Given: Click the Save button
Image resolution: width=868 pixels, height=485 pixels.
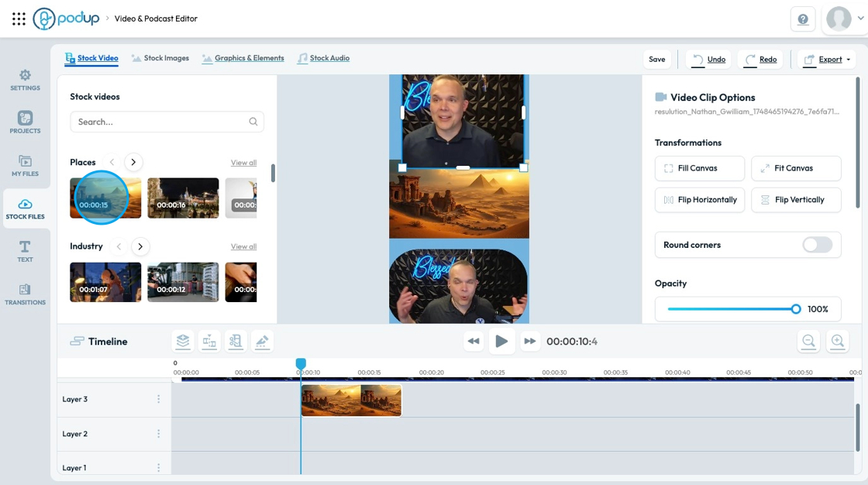Looking at the screenshot, I should (x=657, y=59).
